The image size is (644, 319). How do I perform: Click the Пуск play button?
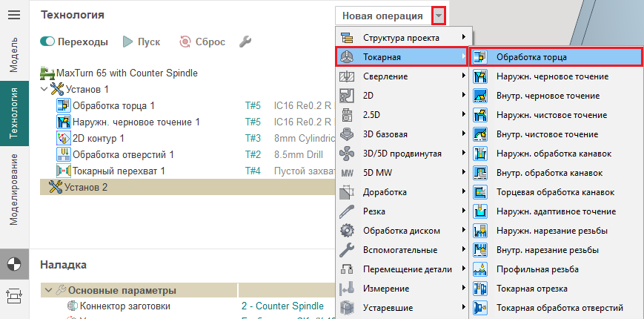tap(128, 42)
